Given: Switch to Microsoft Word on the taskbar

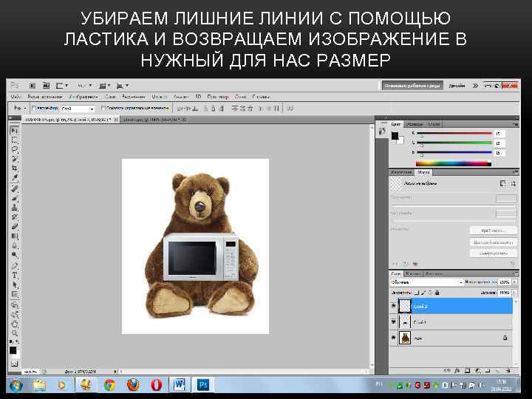Looking at the screenshot, I should [x=180, y=385].
